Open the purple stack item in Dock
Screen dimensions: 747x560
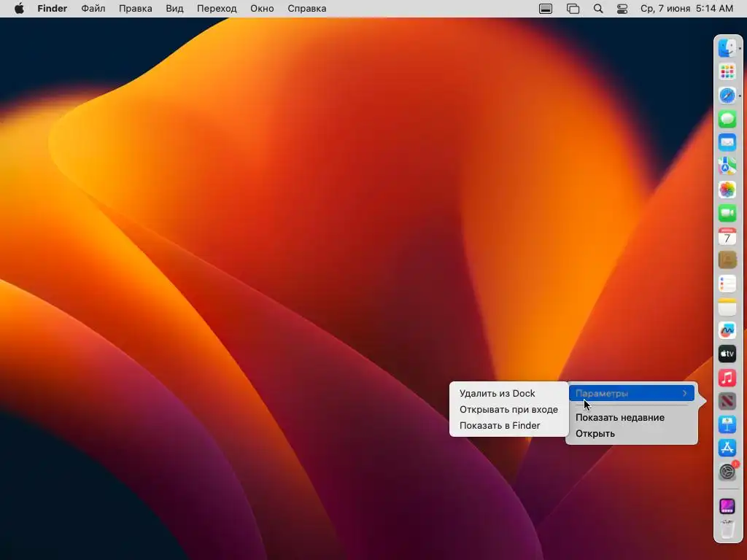coord(727,506)
